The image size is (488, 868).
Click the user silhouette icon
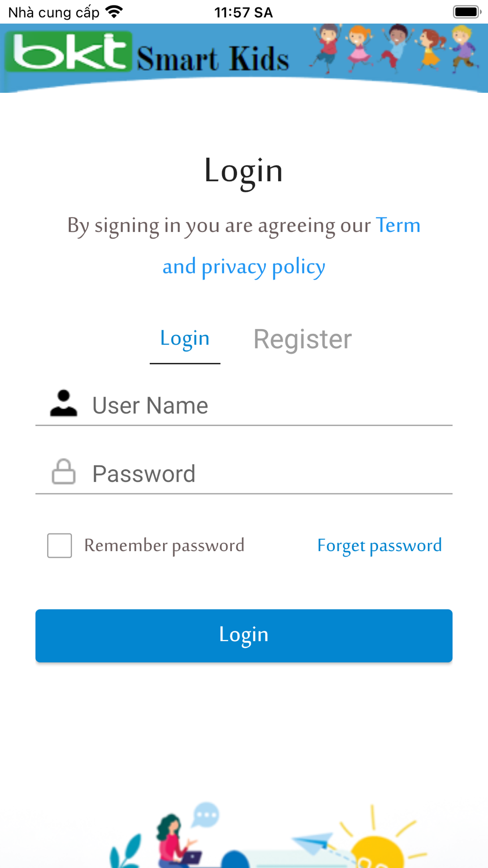coord(63,403)
